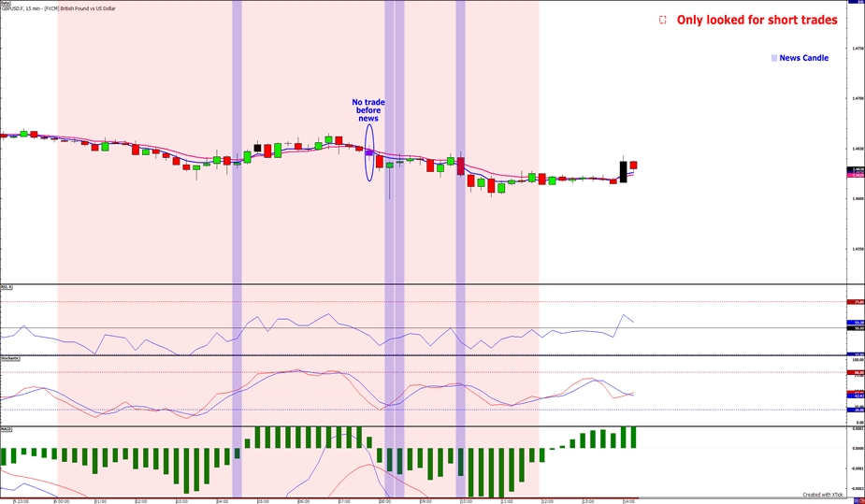Click the 07:00 time axis label
The width and height of the screenshot is (865, 504).
[344, 501]
